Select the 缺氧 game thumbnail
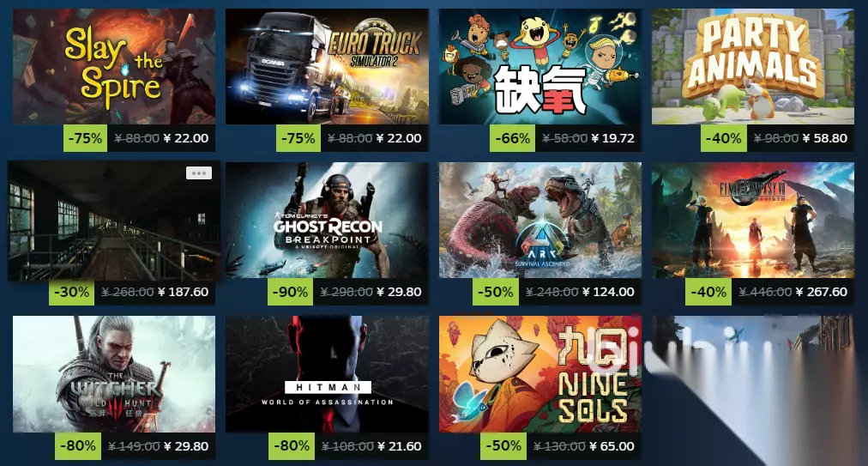This screenshot has width=868, height=466. click(x=539, y=66)
